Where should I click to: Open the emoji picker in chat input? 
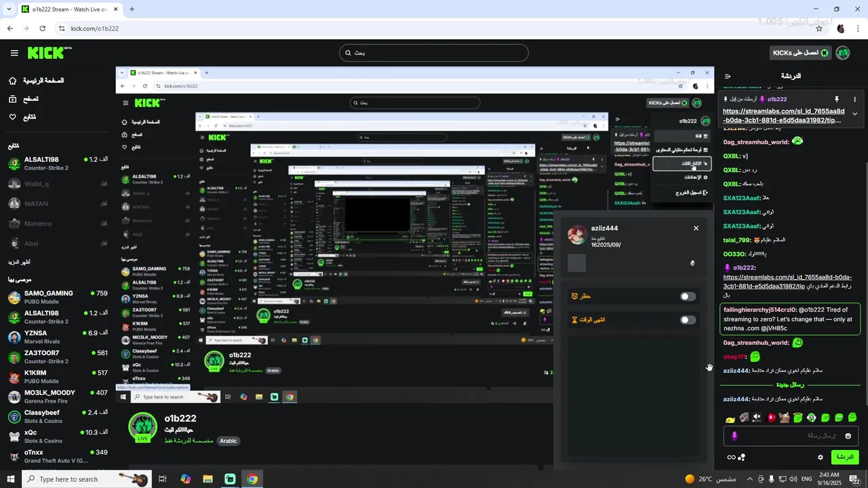[848, 436]
